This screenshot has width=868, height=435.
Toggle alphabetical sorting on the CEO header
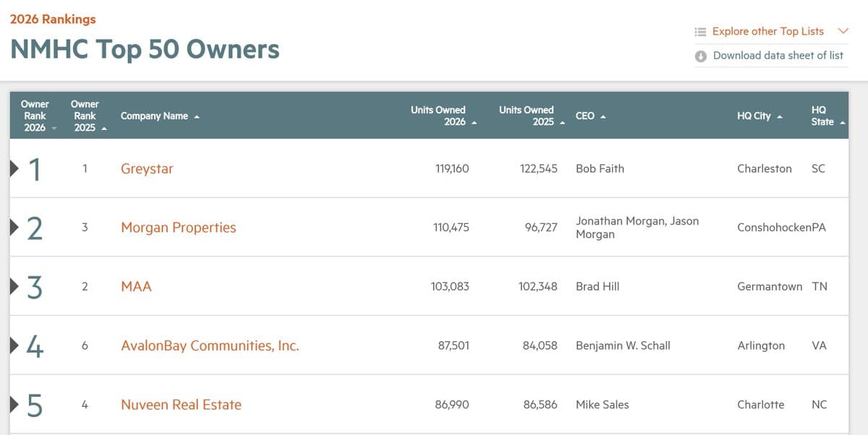pyautogui.click(x=604, y=115)
